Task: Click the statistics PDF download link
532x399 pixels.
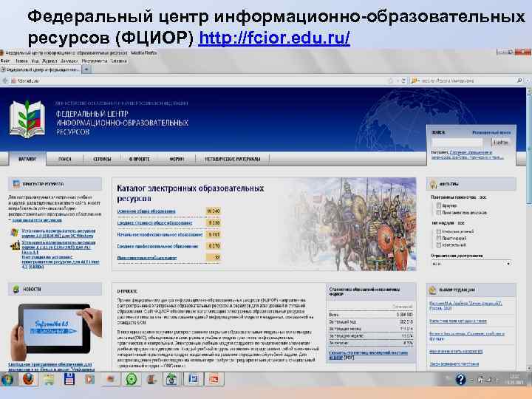Action: (368, 355)
